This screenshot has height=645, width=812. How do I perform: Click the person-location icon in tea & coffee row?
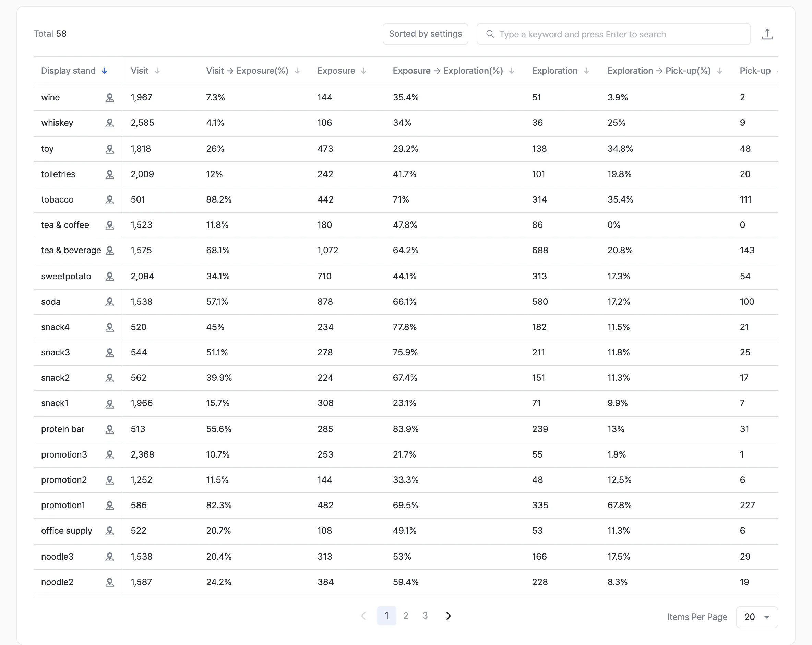pos(110,225)
